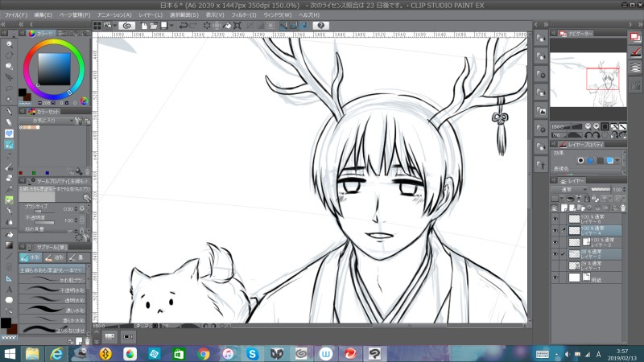Image resolution: width=644 pixels, height=362 pixels.
Task: Click the Transform icon in command bar
Action: coord(237,26)
